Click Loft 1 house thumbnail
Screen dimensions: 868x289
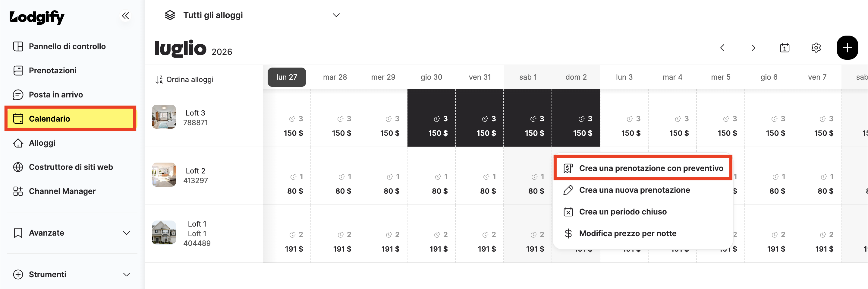tap(164, 232)
